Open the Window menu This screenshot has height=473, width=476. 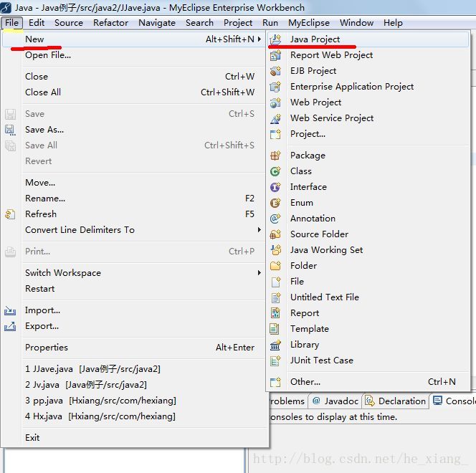357,23
